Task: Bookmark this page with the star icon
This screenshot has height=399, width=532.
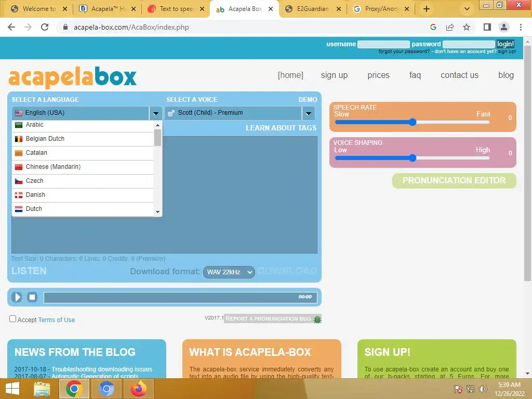Action: click(467, 27)
